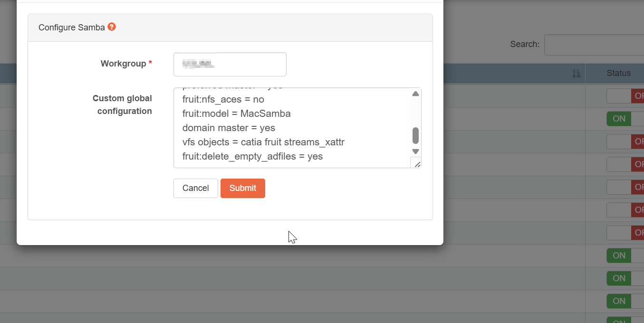
Task: Focus the table Search box
Action: [593, 44]
